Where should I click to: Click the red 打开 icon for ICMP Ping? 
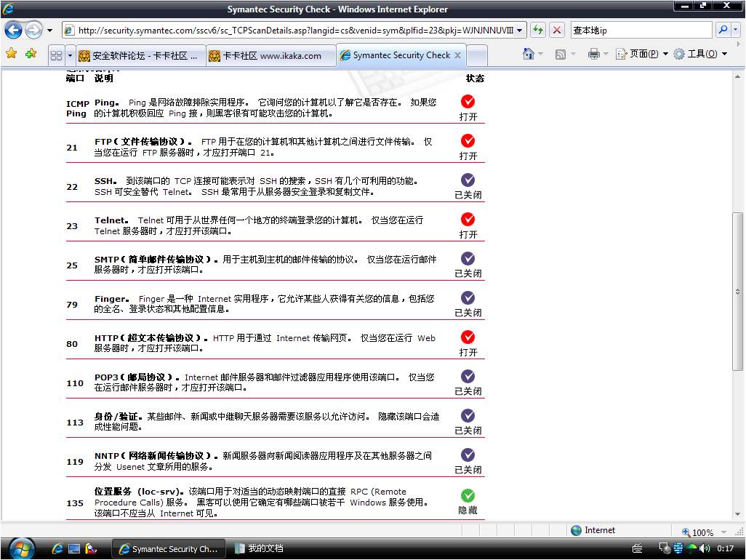[x=468, y=101]
